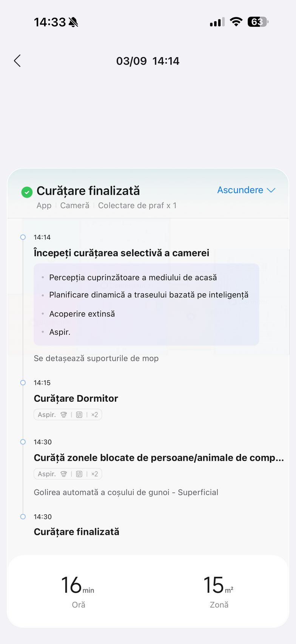Image resolution: width=296 pixels, height=644 pixels.
Task: Select the 14:15 timeline marker dot
Action: click(x=23, y=383)
